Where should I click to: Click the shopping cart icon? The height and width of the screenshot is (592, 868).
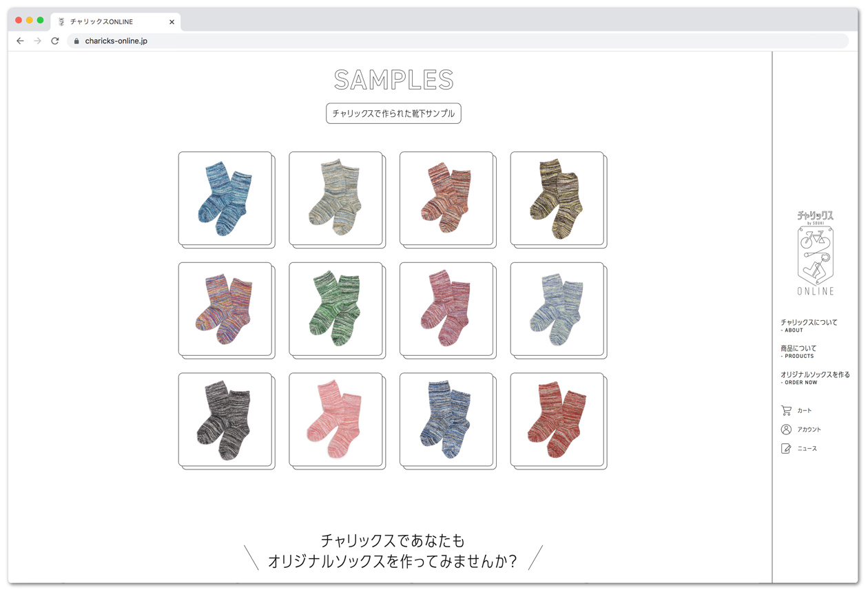786,410
